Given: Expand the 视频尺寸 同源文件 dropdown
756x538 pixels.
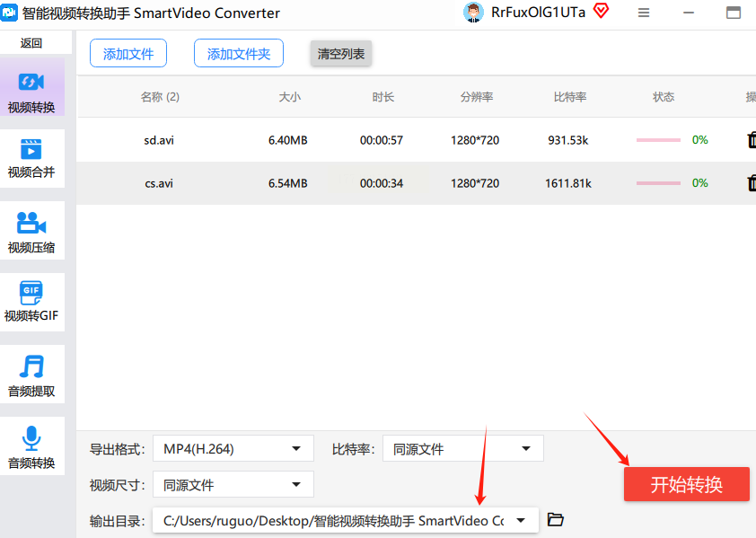Looking at the screenshot, I should (x=233, y=484).
